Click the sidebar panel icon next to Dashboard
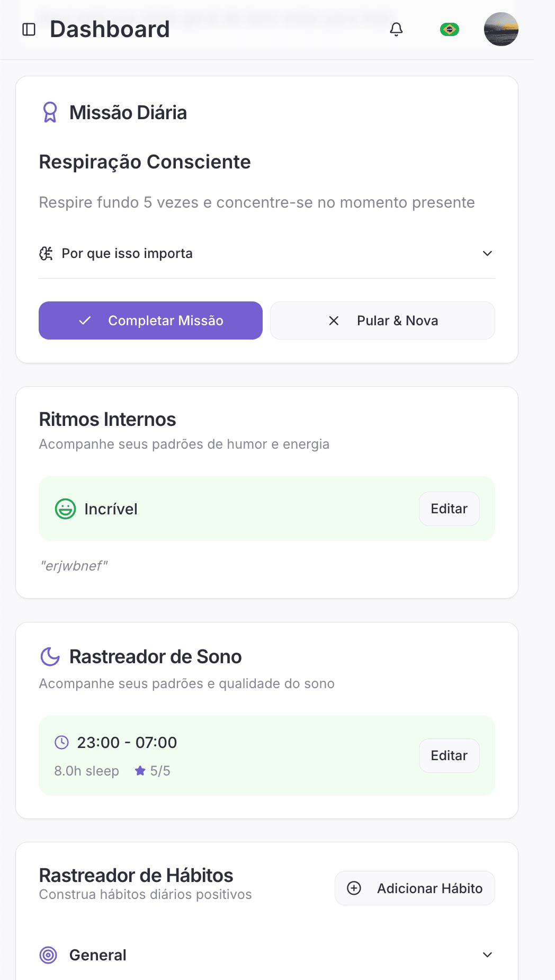 point(28,29)
